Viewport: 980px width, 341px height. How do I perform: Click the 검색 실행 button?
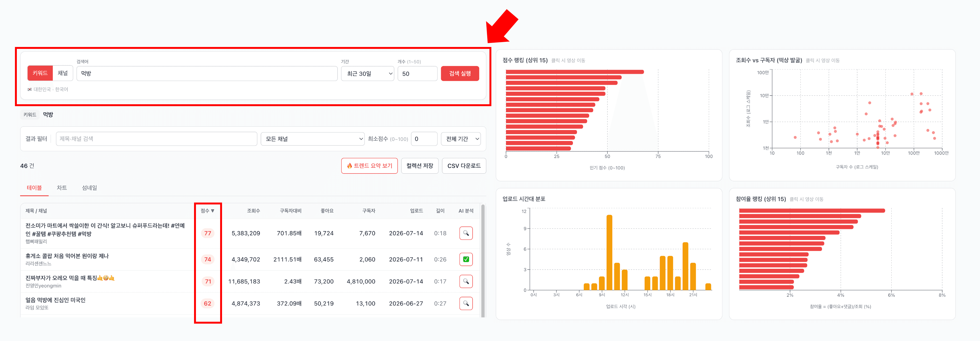[460, 73]
